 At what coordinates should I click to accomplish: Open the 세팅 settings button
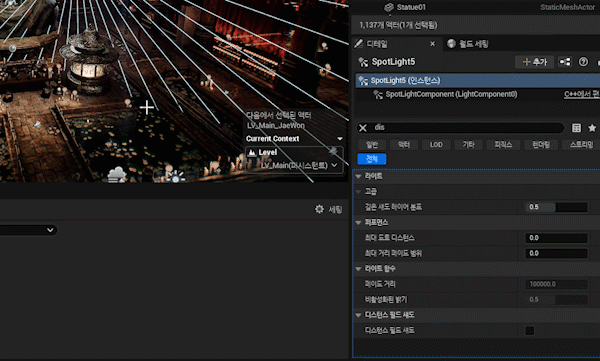tap(329, 209)
